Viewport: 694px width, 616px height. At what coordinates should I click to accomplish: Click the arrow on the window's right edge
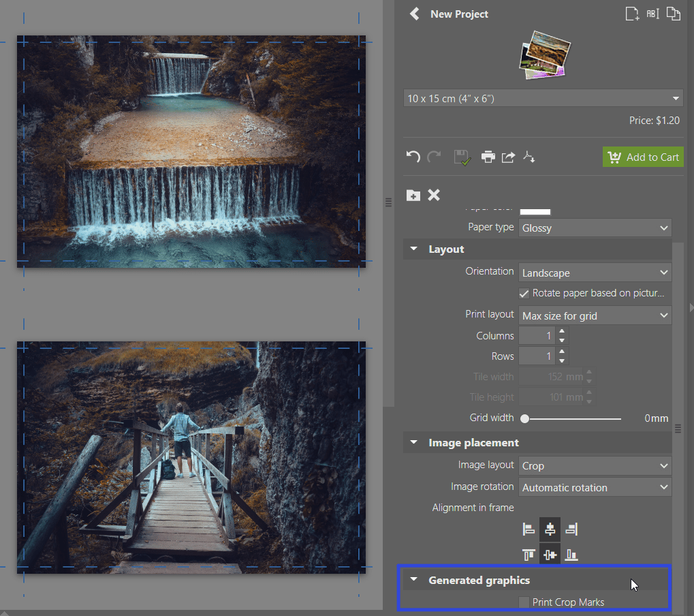(691, 308)
